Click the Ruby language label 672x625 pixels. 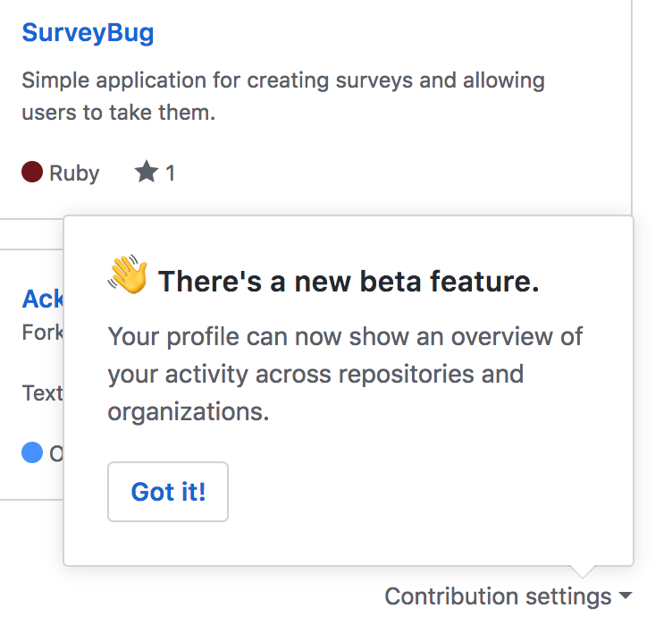[x=74, y=173]
